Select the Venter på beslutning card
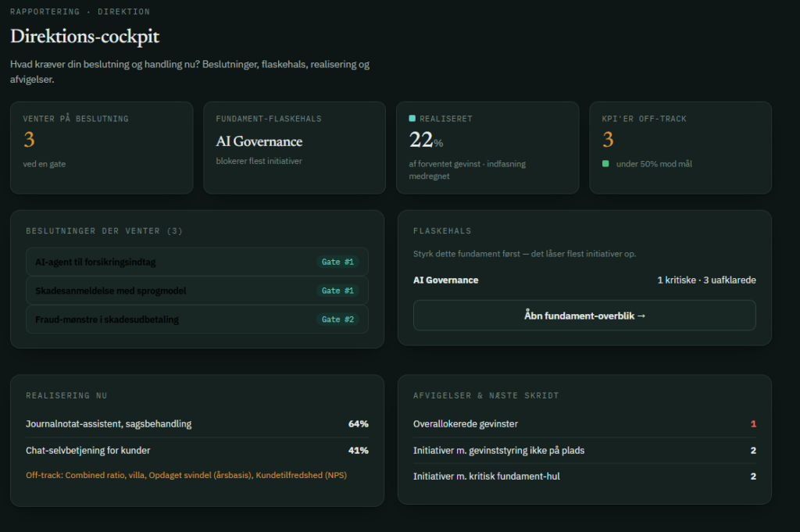Image resolution: width=800 pixels, height=532 pixels. (x=102, y=148)
